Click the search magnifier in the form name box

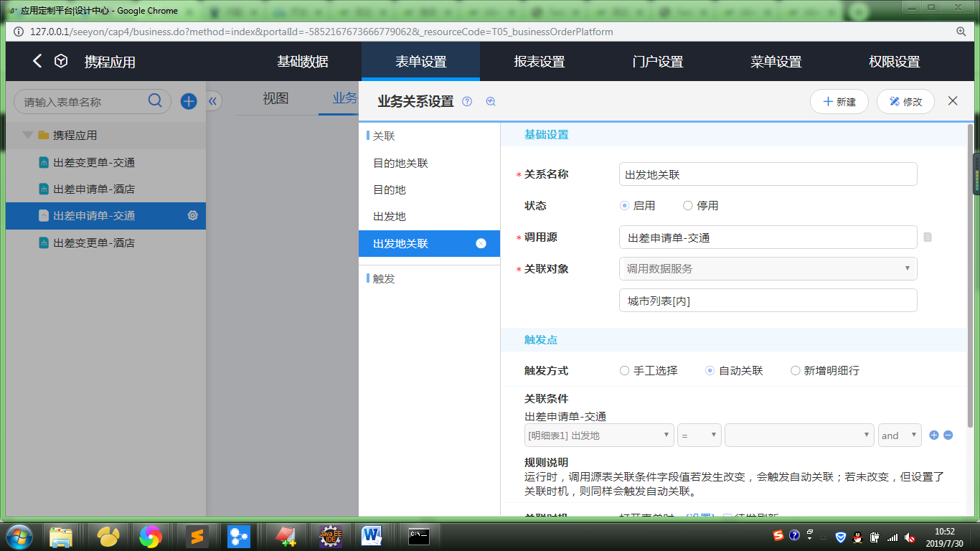(x=155, y=101)
